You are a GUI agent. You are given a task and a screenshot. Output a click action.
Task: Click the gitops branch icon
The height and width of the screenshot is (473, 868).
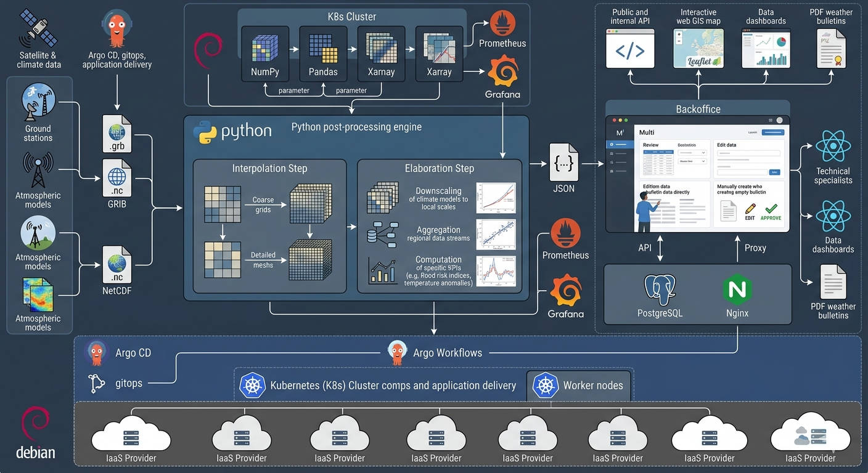pos(97,383)
